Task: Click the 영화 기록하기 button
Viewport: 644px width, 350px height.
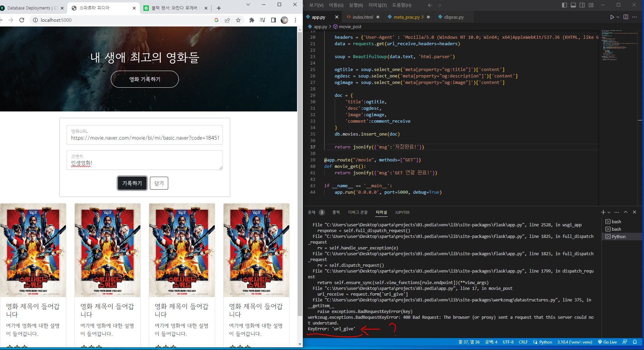Action: pyautogui.click(x=145, y=79)
